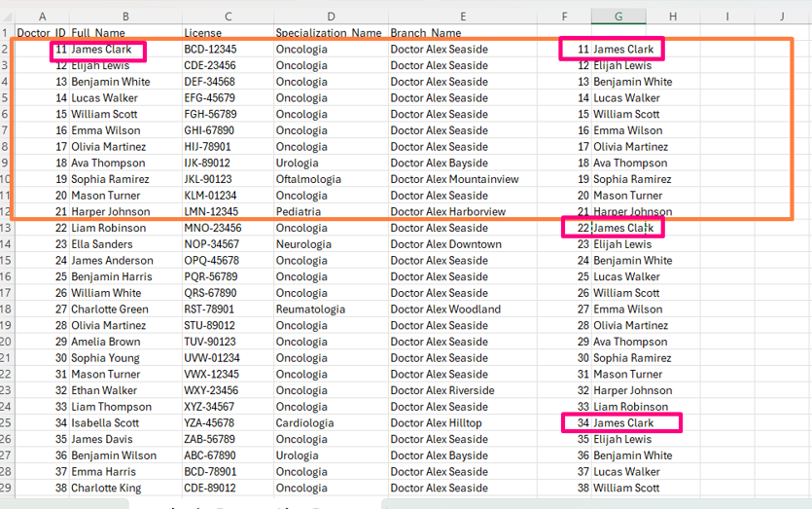Click Charlotte Green in Full_Name column

coord(110,309)
